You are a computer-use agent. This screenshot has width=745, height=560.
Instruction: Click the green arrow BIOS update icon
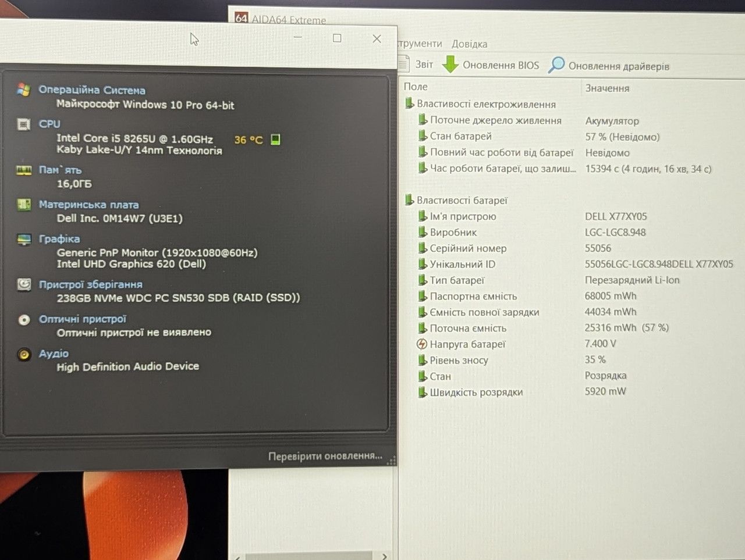coord(450,65)
